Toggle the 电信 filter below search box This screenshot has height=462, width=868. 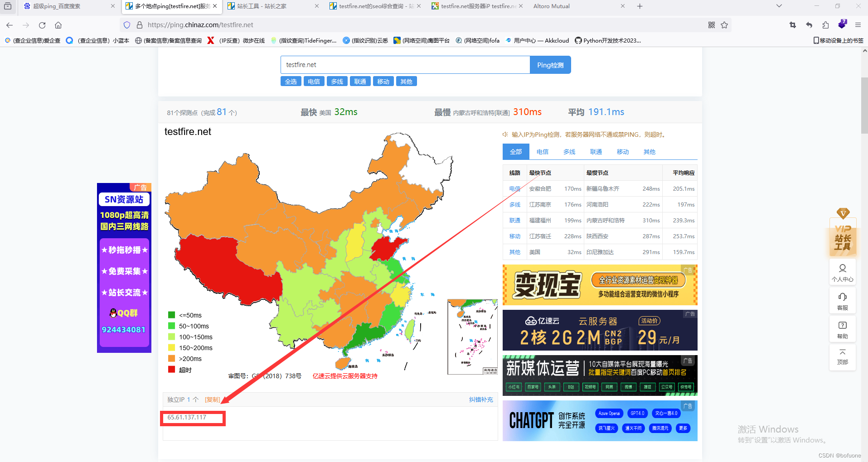point(314,82)
